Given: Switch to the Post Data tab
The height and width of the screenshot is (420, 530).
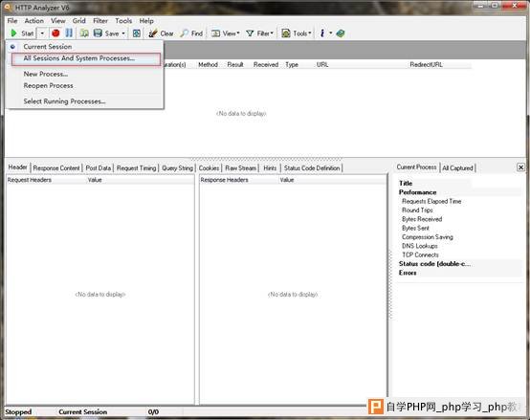Looking at the screenshot, I should [98, 168].
